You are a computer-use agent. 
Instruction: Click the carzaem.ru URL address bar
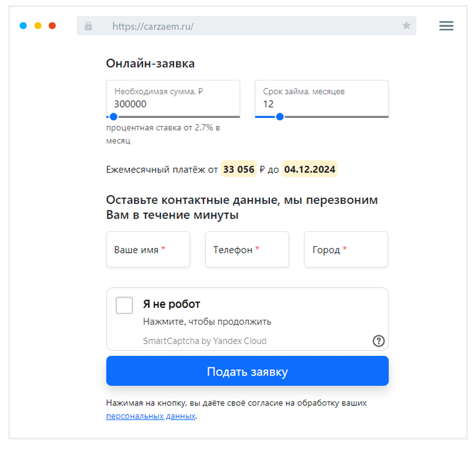[x=247, y=26]
